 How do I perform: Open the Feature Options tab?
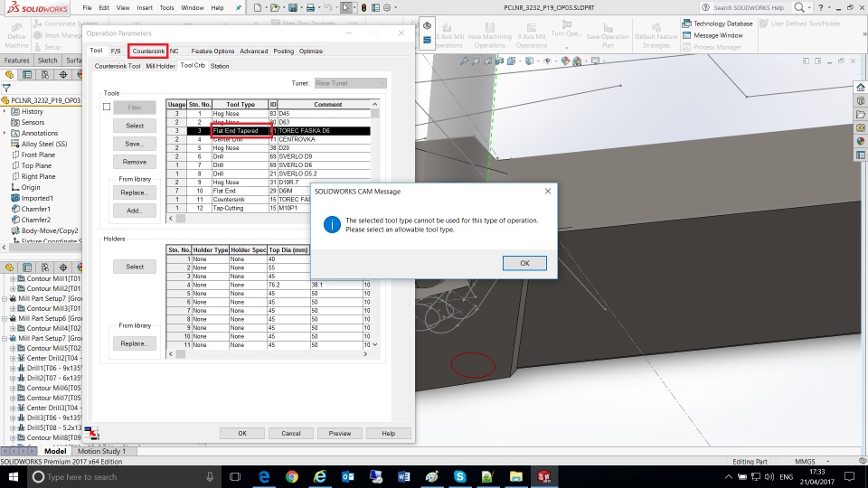tap(212, 51)
